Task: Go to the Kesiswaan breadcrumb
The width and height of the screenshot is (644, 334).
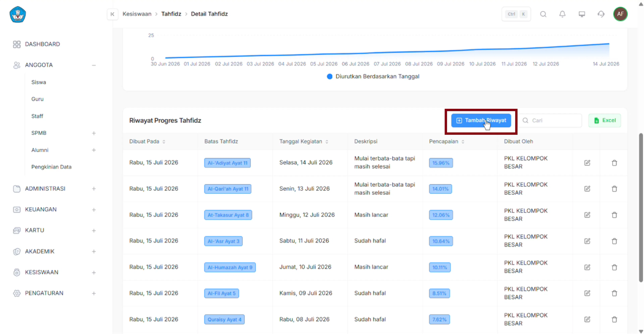Action: coord(137,14)
